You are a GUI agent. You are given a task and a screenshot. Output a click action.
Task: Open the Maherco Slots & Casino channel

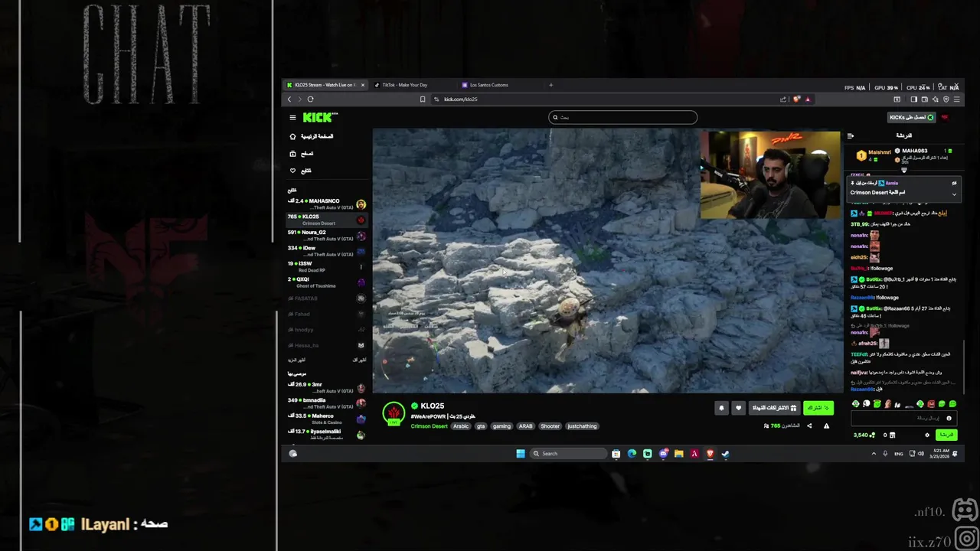[x=327, y=419]
